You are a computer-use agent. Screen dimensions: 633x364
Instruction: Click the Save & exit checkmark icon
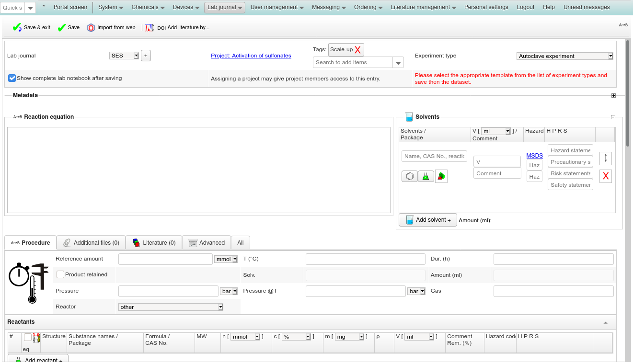(17, 28)
